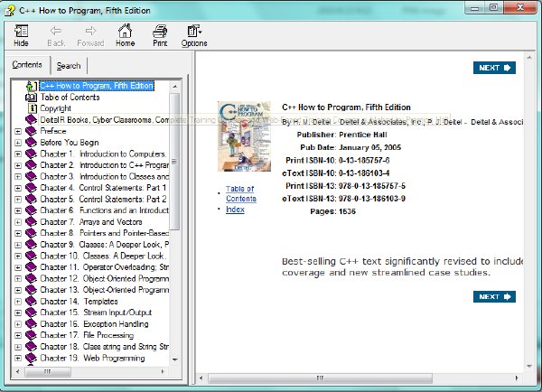542x392 pixels.
Task: Select Chapter 13 Object-Oriented Programming item
Action: (105, 290)
